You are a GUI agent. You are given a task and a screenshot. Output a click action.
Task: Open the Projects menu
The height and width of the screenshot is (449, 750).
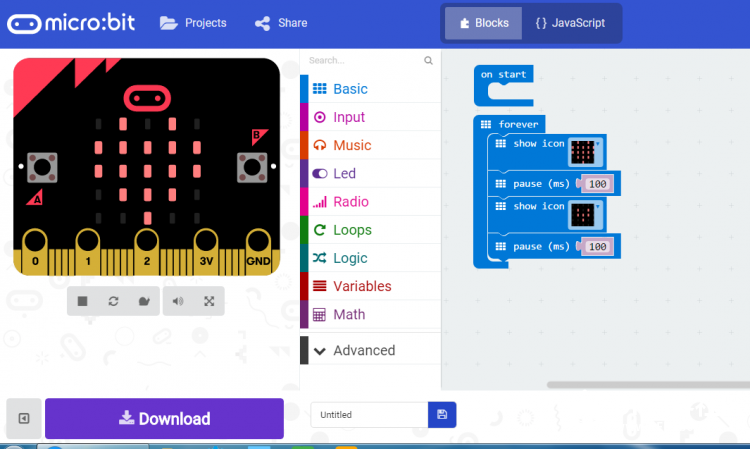pos(193,23)
